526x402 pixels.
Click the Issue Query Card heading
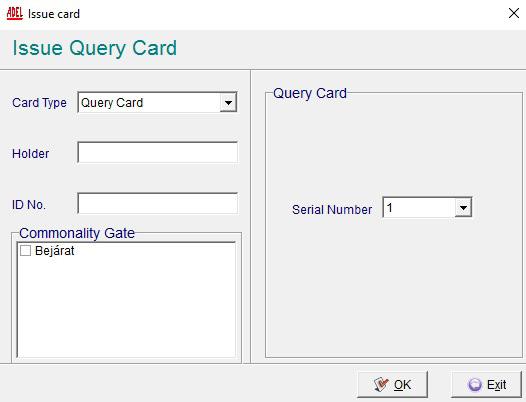tap(95, 48)
